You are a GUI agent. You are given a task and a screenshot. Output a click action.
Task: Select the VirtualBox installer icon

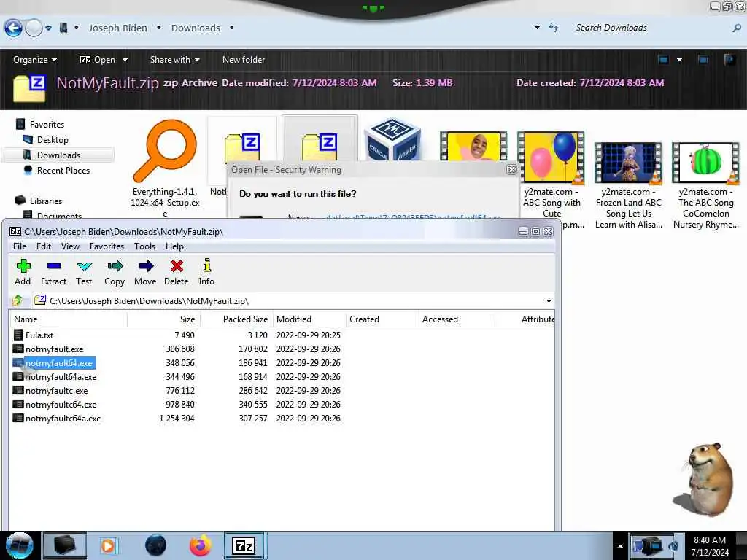[x=392, y=140]
